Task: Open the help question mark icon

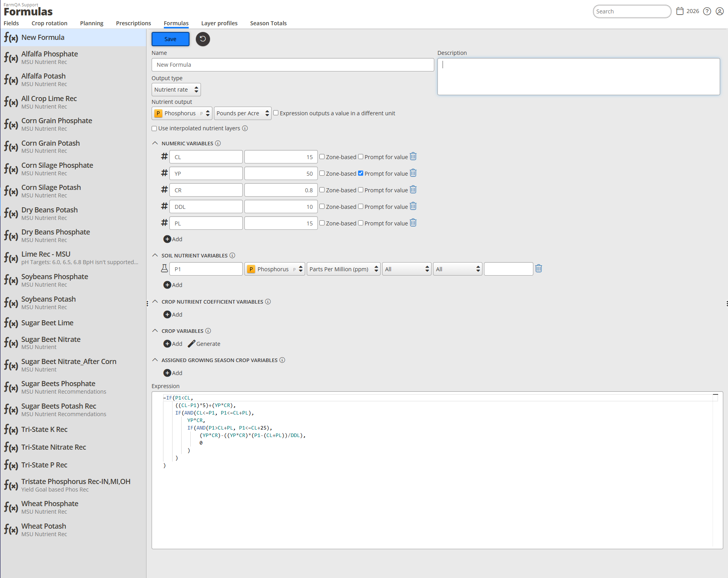Action: (x=707, y=11)
